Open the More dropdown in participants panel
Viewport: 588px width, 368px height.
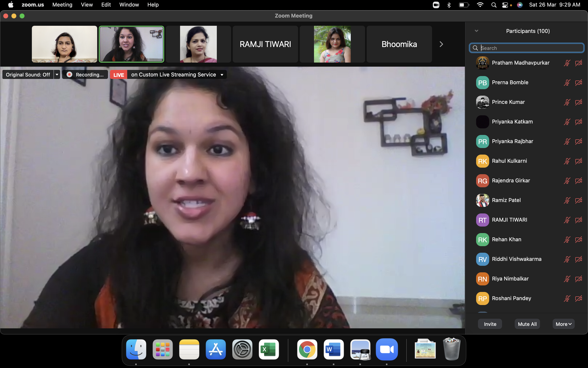pyautogui.click(x=563, y=324)
